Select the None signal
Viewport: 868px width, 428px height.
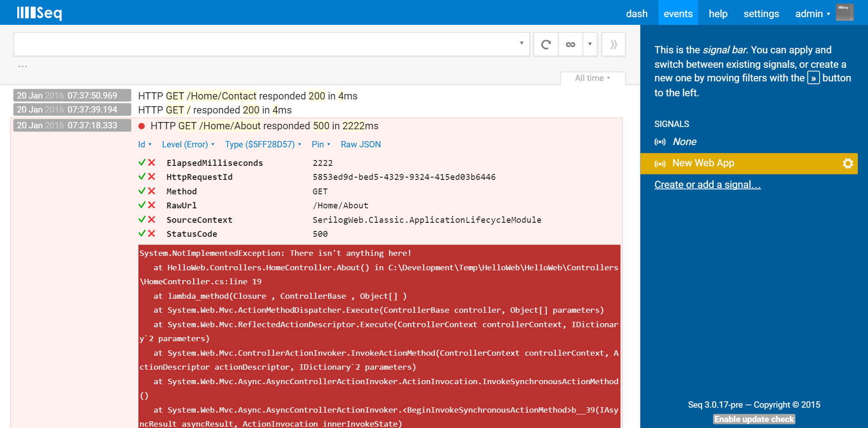pyautogui.click(x=684, y=141)
